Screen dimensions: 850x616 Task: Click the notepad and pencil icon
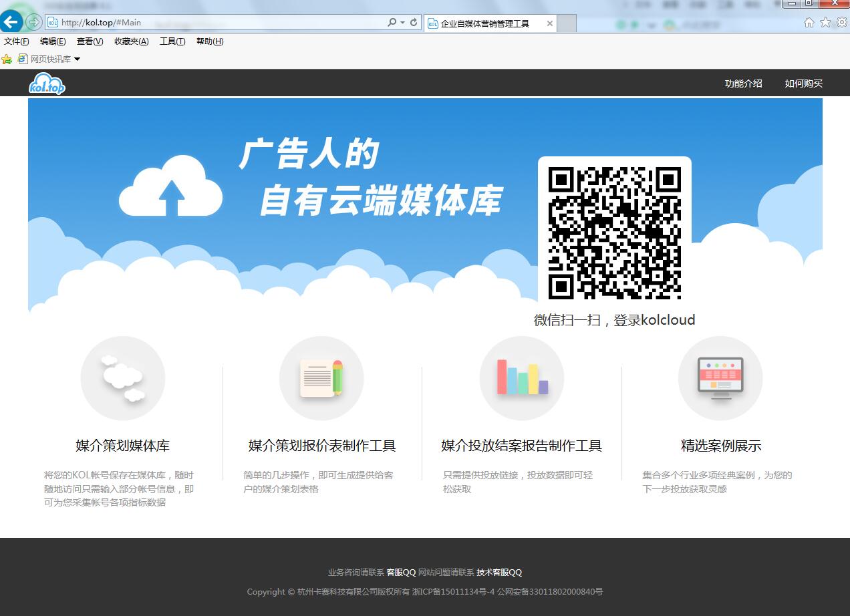point(321,378)
